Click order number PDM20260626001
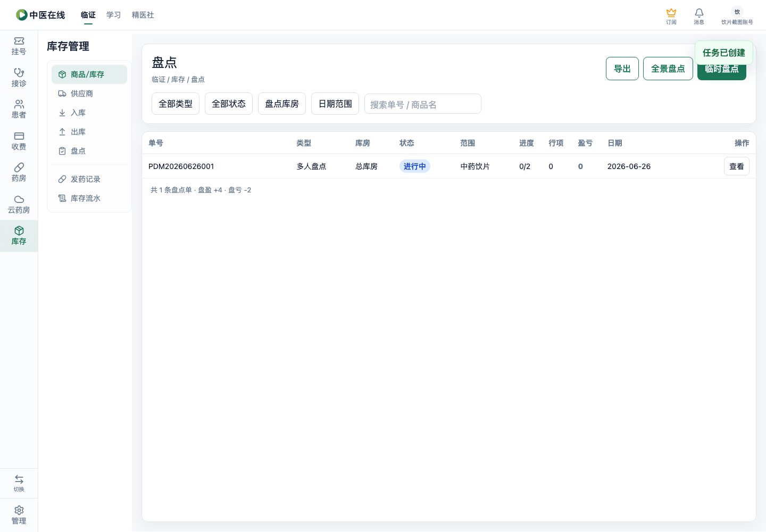This screenshot has width=766, height=532. [x=181, y=166]
